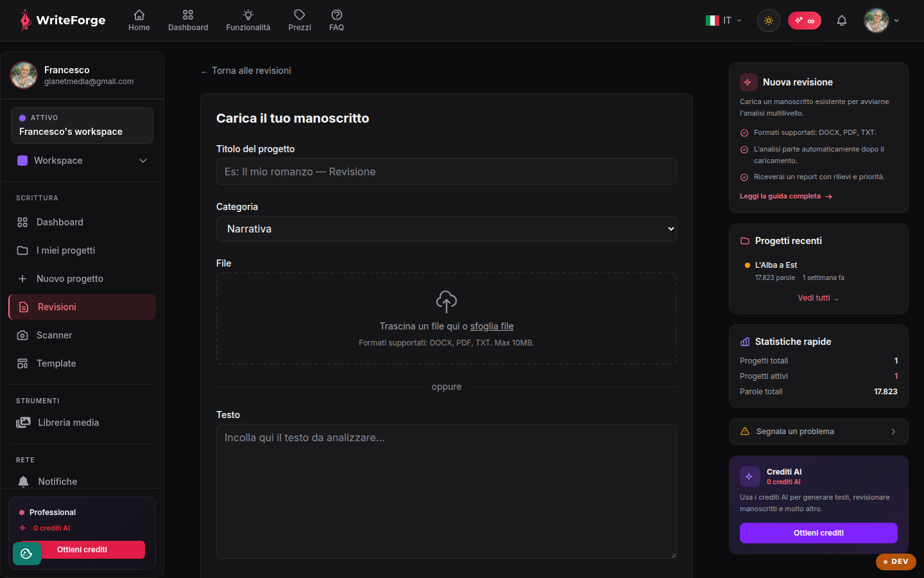924x578 pixels.
Task: Click the Parole totali value 17.823
Action: coord(886,392)
